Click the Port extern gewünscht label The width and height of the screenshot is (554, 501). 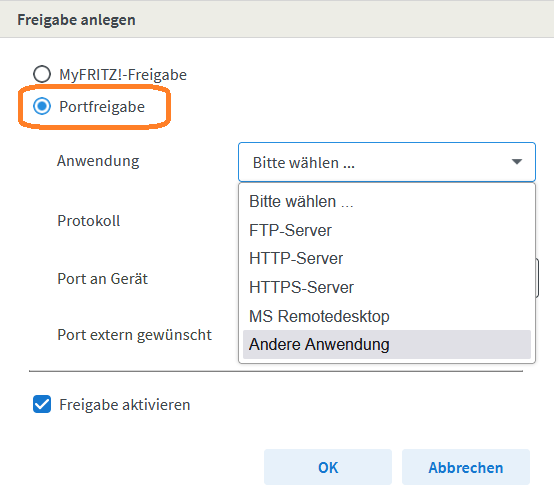pos(135,335)
